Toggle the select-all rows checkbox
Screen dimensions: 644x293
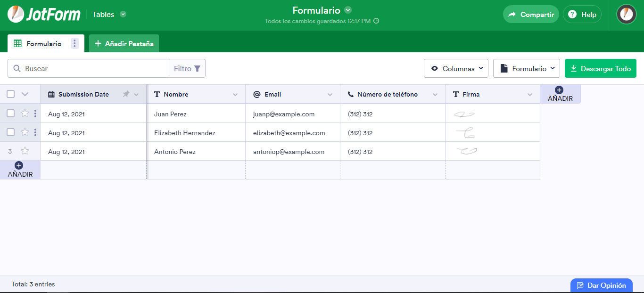tap(10, 94)
